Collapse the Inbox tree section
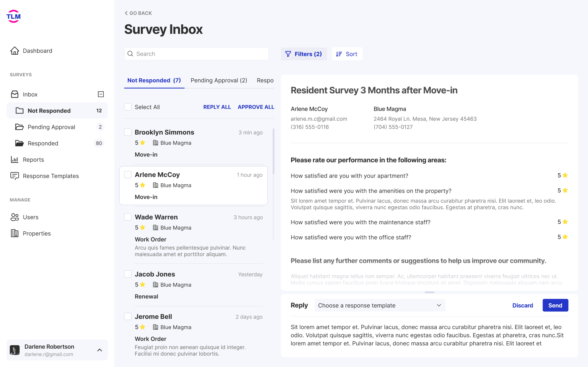The height and width of the screenshot is (367, 588). (x=101, y=94)
